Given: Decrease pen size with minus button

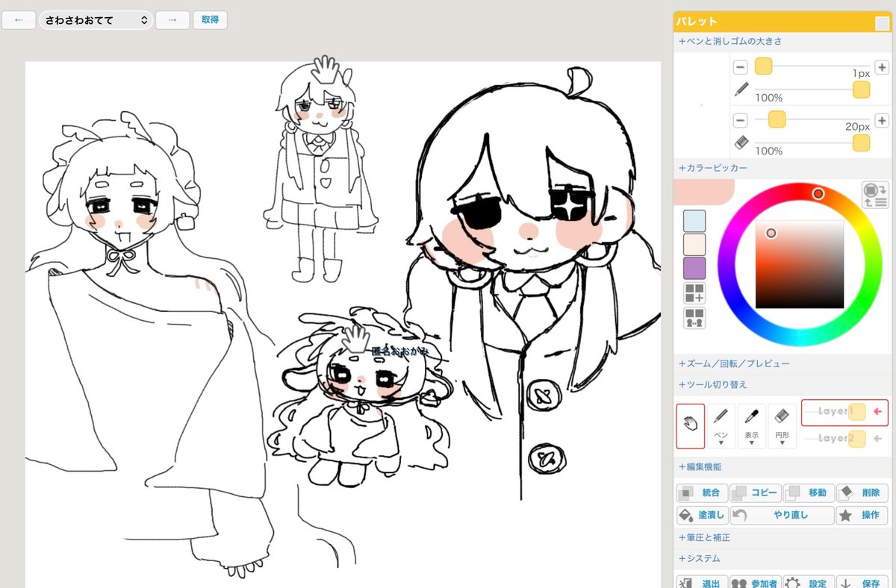Looking at the screenshot, I should (x=740, y=67).
